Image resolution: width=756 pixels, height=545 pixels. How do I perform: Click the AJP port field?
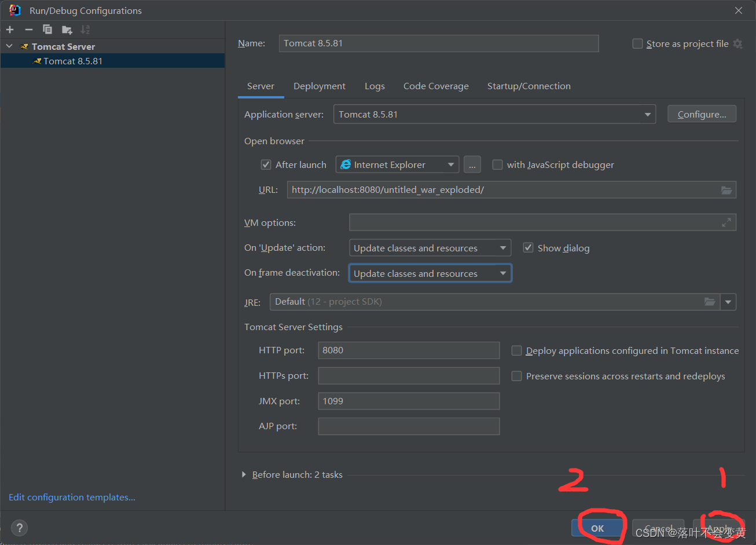(409, 426)
